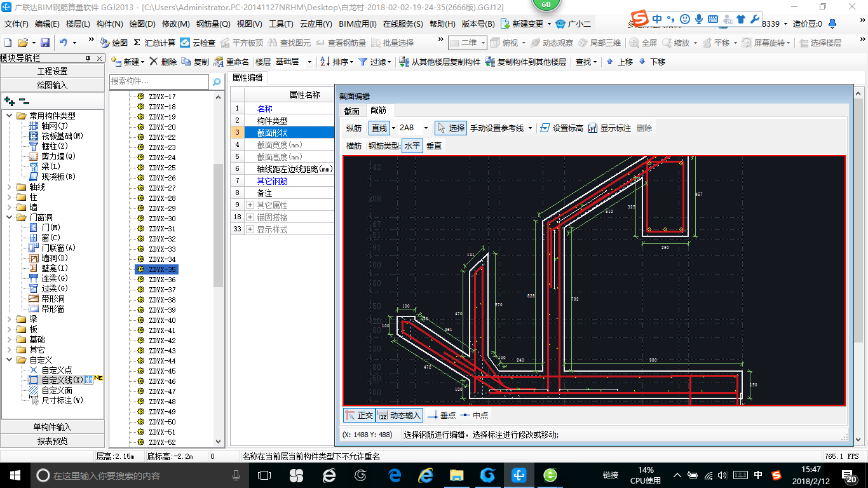Image resolution: width=868 pixels, height=488 pixels.
Task: Open Cortana search box on the taskbar
Action: [x=139, y=475]
